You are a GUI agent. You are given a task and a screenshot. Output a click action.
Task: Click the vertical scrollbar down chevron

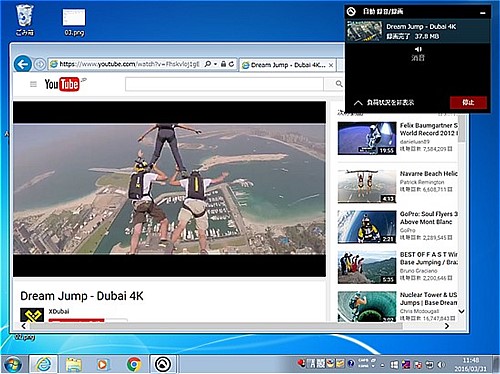(461, 312)
